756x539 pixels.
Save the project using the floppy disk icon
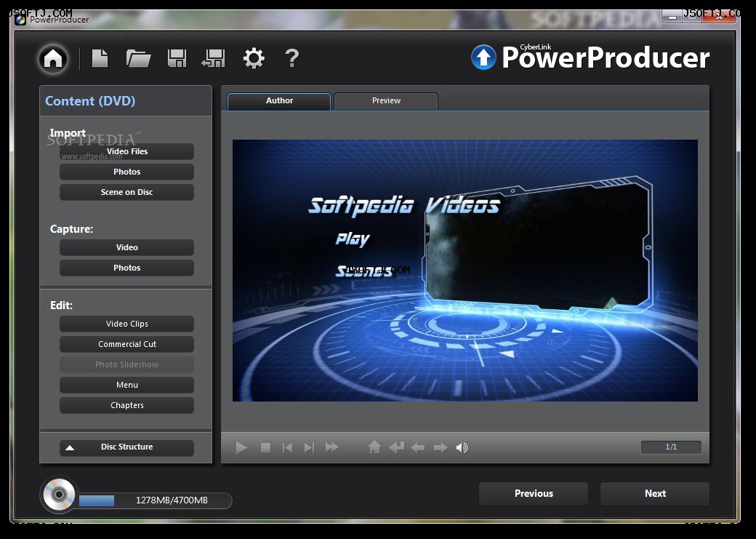coord(177,58)
